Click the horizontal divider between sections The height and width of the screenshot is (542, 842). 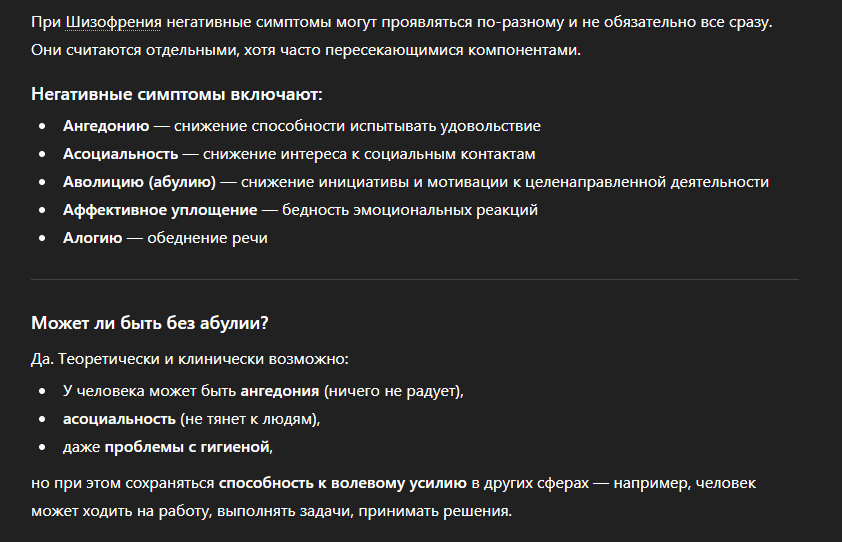414,279
